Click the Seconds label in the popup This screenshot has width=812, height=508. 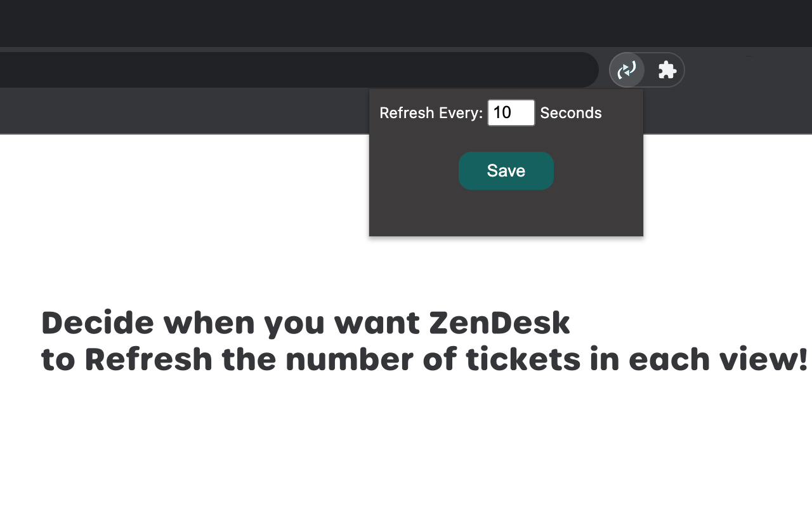pyautogui.click(x=570, y=112)
